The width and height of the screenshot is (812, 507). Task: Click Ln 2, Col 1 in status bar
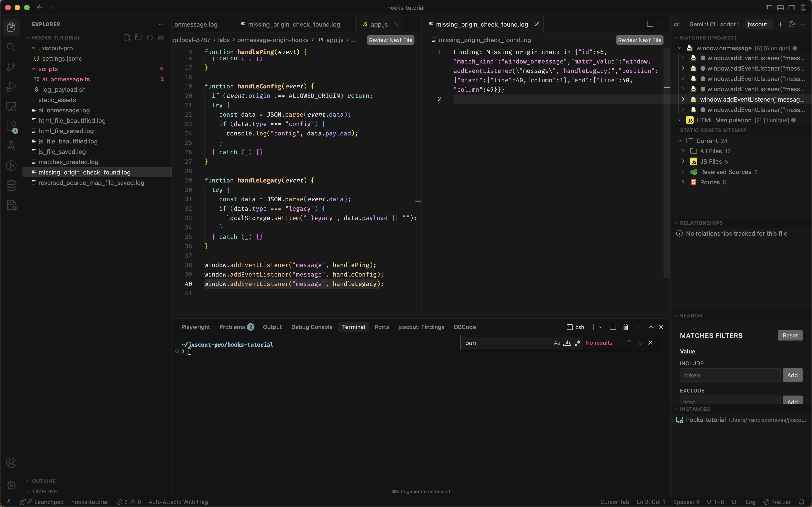tap(651, 502)
